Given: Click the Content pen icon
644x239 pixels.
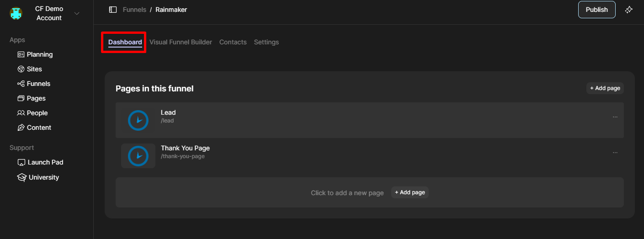Looking at the screenshot, I should [x=21, y=127].
